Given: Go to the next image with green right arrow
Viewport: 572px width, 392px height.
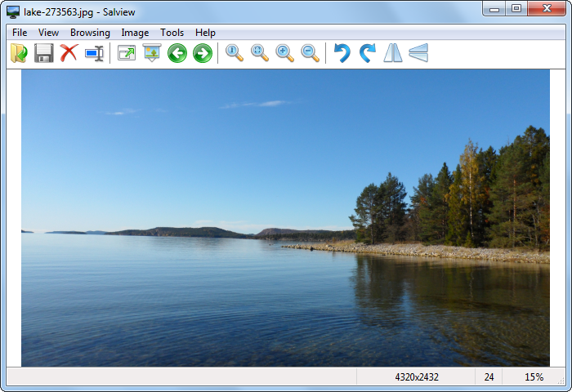Looking at the screenshot, I should pyautogui.click(x=203, y=53).
